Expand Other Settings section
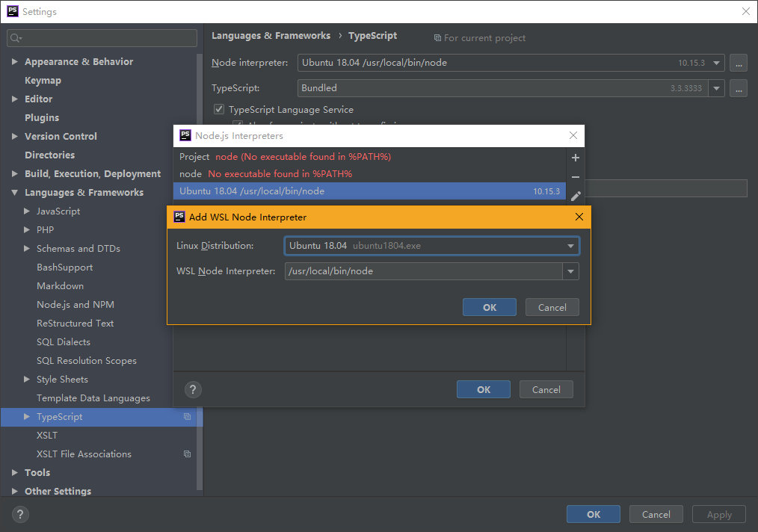Viewport: 758px width, 532px height. [x=14, y=491]
